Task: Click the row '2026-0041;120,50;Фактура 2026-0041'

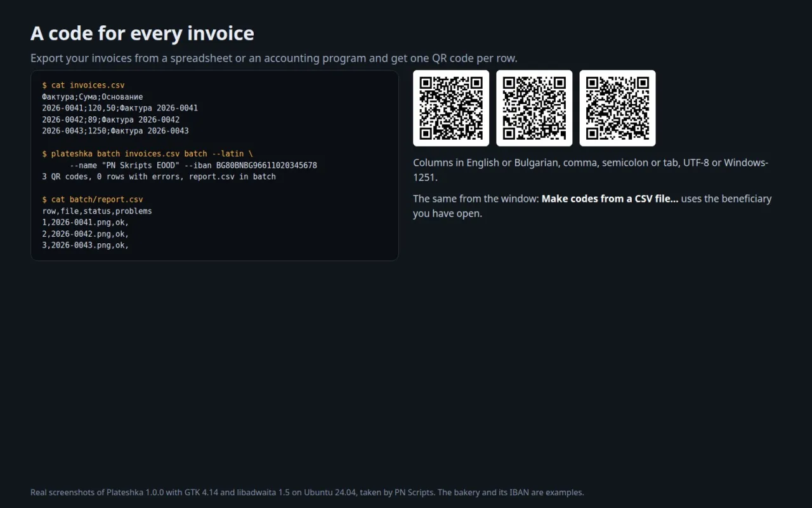Action: click(x=120, y=108)
